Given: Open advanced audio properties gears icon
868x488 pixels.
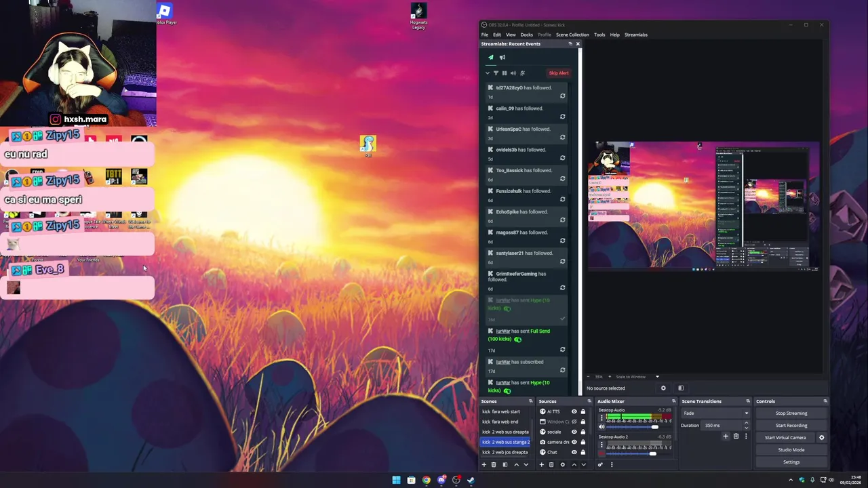Looking at the screenshot, I should pos(600,465).
